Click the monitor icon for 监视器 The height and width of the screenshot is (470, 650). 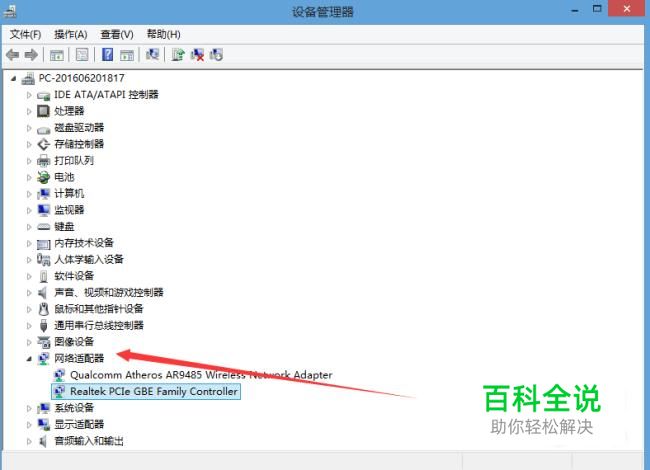click(x=44, y=210)
